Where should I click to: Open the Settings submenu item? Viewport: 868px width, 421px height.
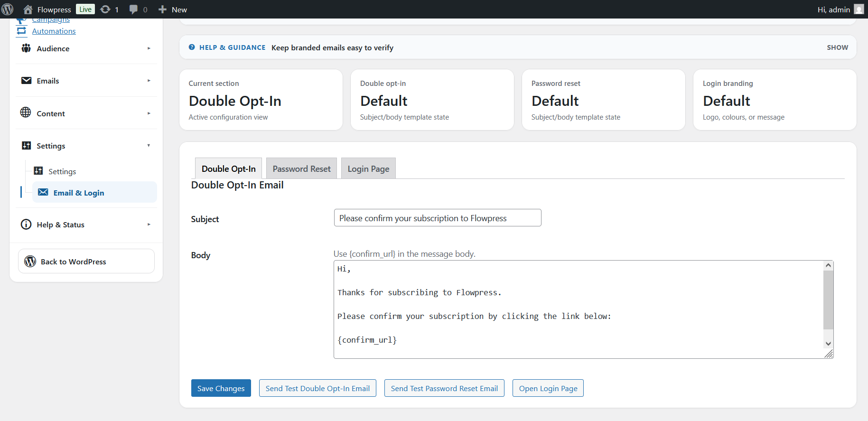[62, 171]
